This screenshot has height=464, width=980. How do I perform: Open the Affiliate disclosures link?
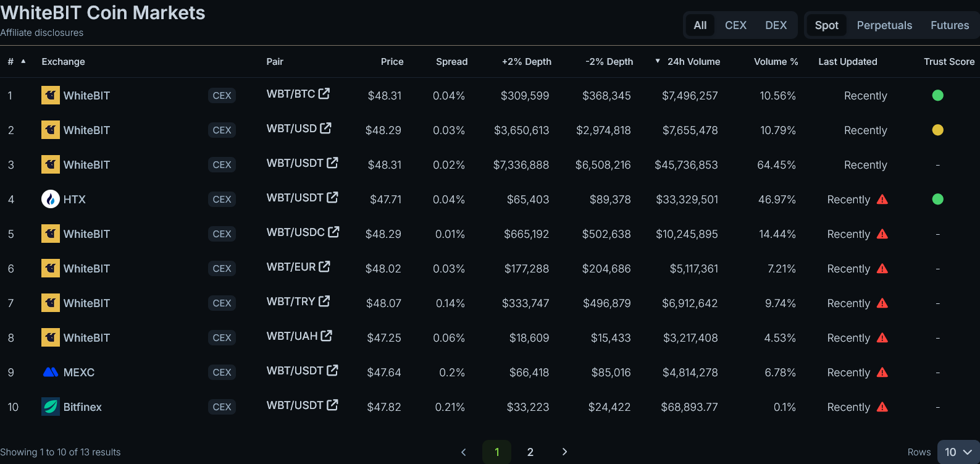point(42,33)
